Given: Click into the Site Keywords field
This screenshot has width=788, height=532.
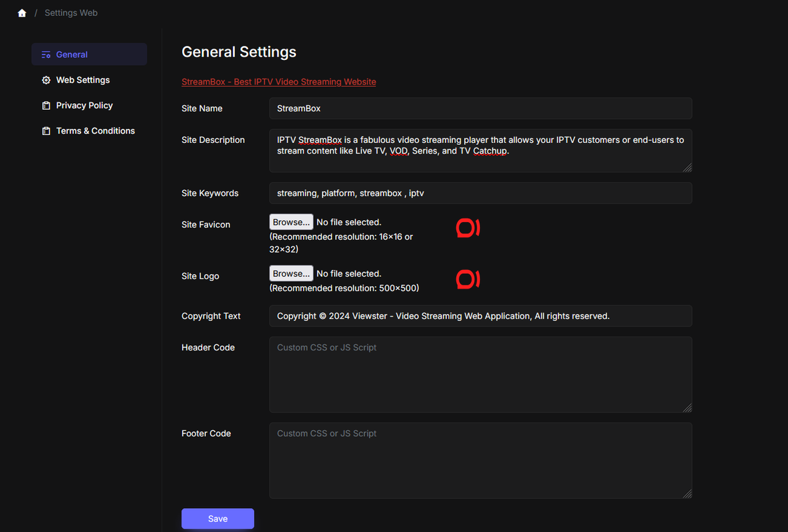Looking at the screenshot, I should (x=480, y=193).
